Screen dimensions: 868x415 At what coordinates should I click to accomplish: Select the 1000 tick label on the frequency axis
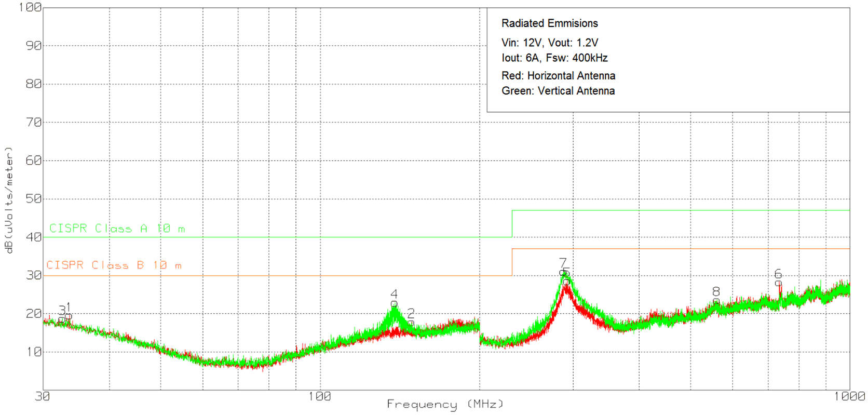click(x=849, y=397)
